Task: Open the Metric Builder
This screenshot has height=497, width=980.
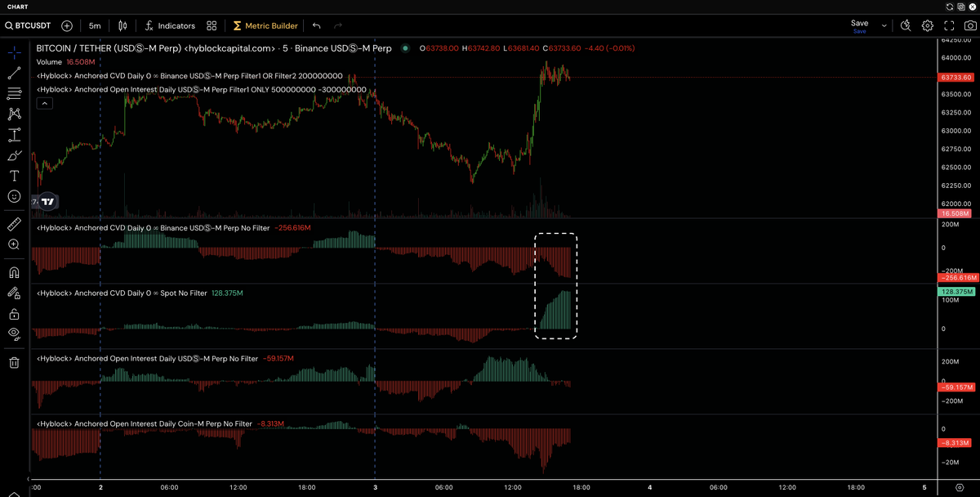Action: [265, 26]
